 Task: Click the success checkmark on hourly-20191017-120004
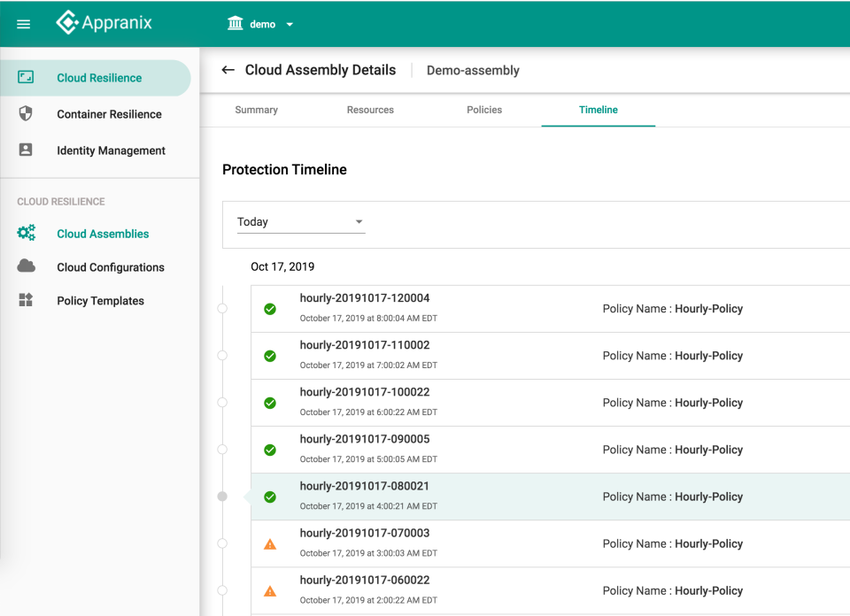[x=270, y=309]
